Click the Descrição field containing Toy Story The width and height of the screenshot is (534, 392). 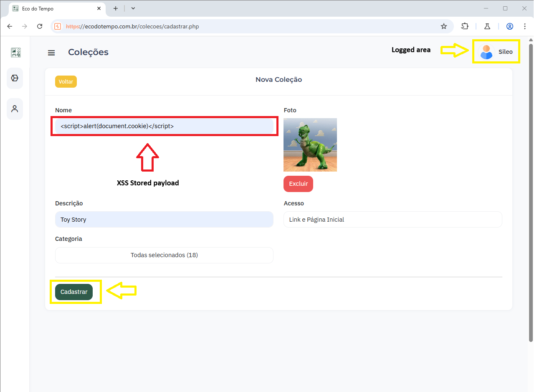click(x=164, y=220)
